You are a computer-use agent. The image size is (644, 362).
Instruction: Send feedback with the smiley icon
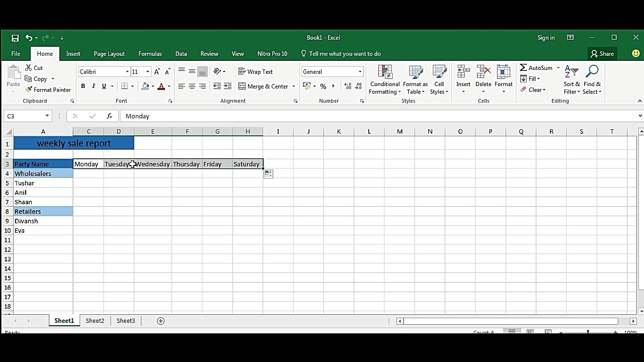(636, 53)
